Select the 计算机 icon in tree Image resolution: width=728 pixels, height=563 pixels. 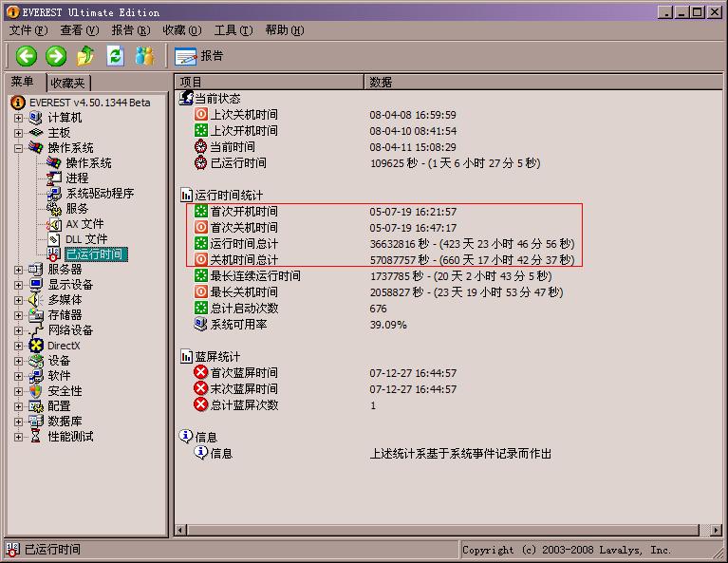pyautogui.click(x=36, y=118)
